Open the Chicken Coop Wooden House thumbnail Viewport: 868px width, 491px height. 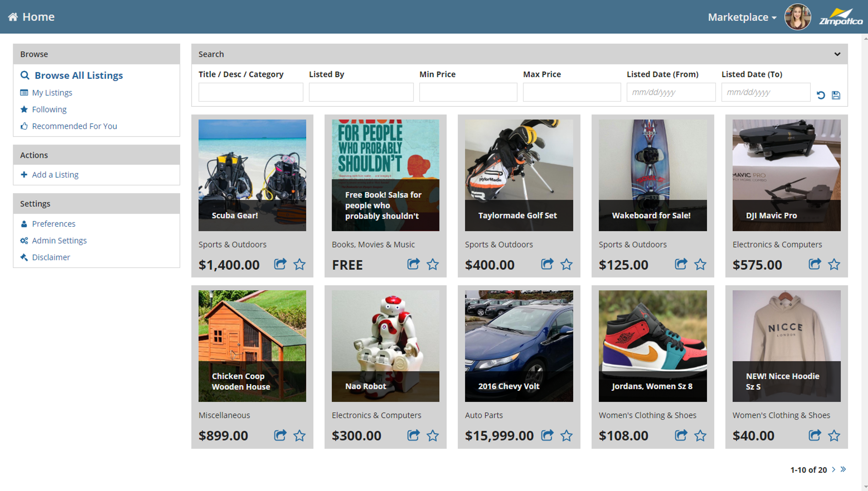pyautogui.click(x=252, y=346)
